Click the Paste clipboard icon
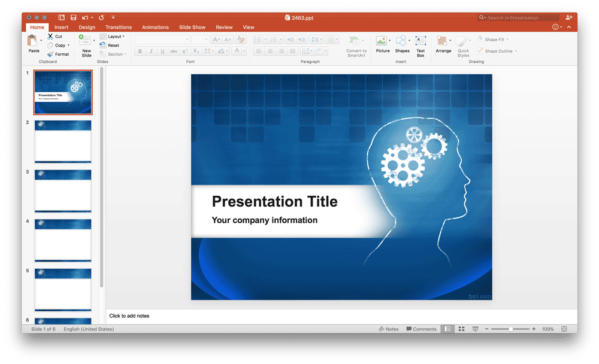The image size is (599, 364). click(33, 41)
